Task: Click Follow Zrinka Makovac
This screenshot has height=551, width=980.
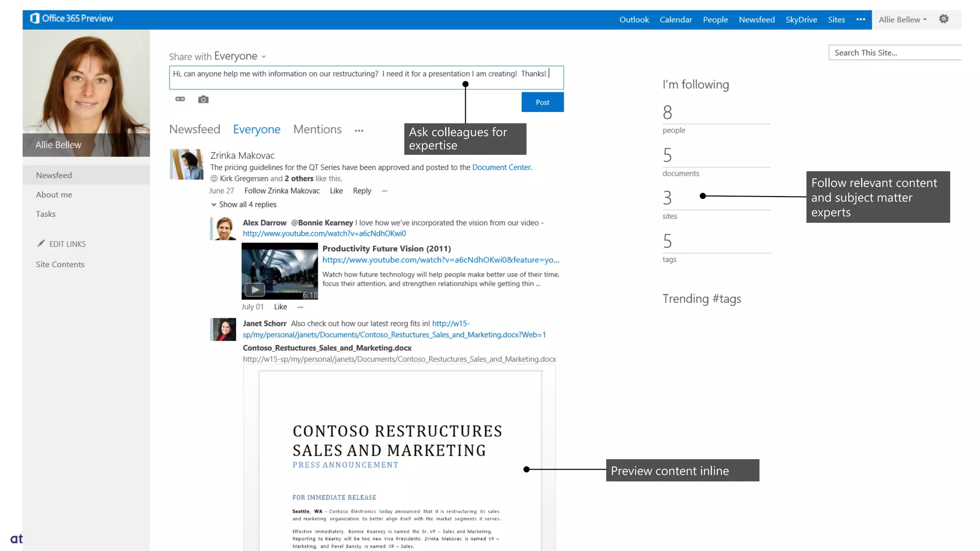Action: click(x=282, y=191)
